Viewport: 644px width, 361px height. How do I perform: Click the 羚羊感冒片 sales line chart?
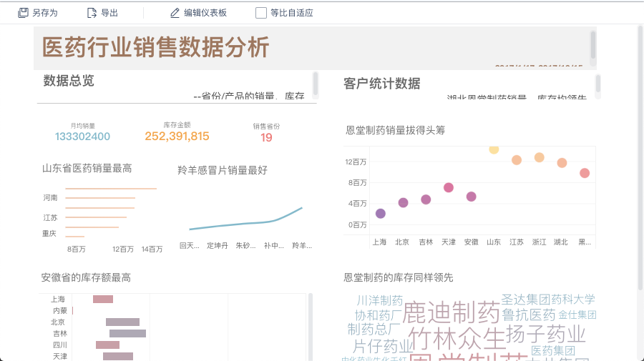tap(246, 220)
